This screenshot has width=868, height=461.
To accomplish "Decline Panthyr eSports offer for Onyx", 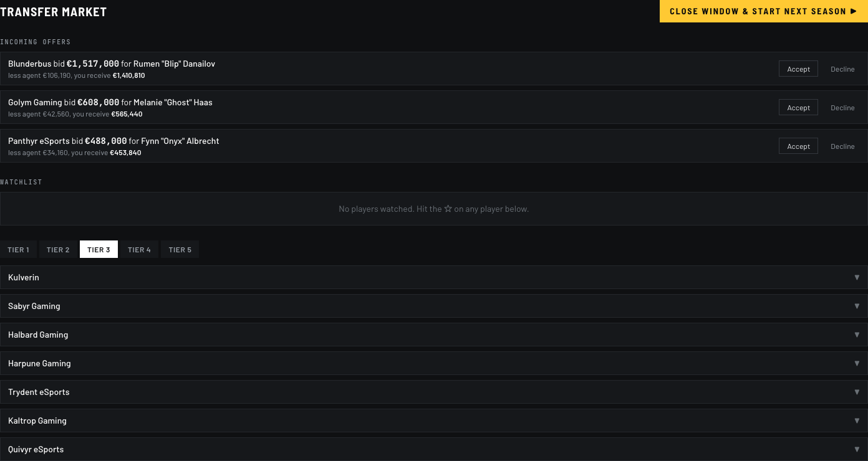I will coord(842,146).
